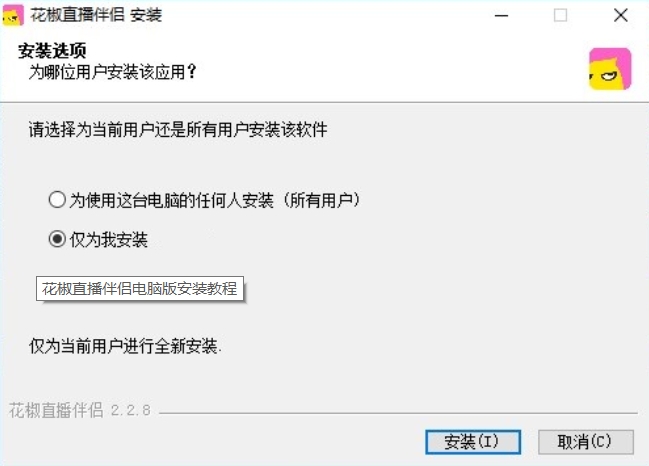Click the large pink-yellow Huajiao logo

tap(610, 69)
